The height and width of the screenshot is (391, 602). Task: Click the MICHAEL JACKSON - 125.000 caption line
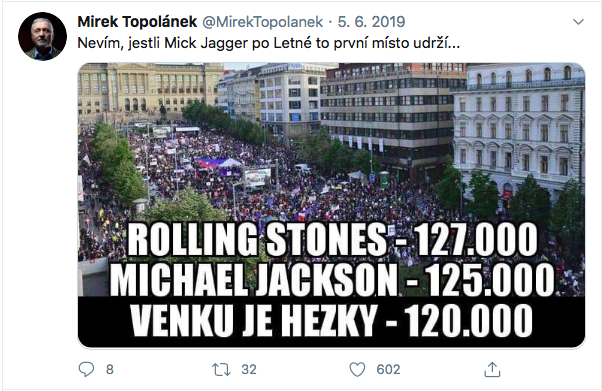tap(332, 280)
